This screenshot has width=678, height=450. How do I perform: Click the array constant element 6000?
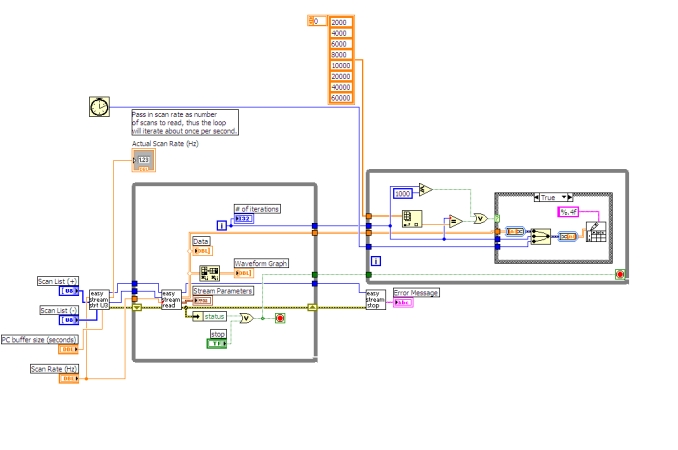tap(341, 44)
